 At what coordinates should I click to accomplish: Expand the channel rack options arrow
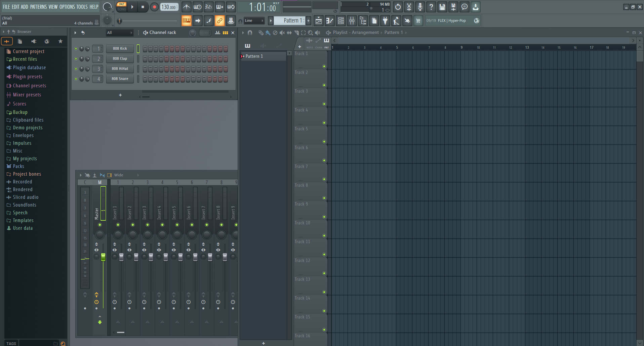pyautogui.click(x=75, y=33)
